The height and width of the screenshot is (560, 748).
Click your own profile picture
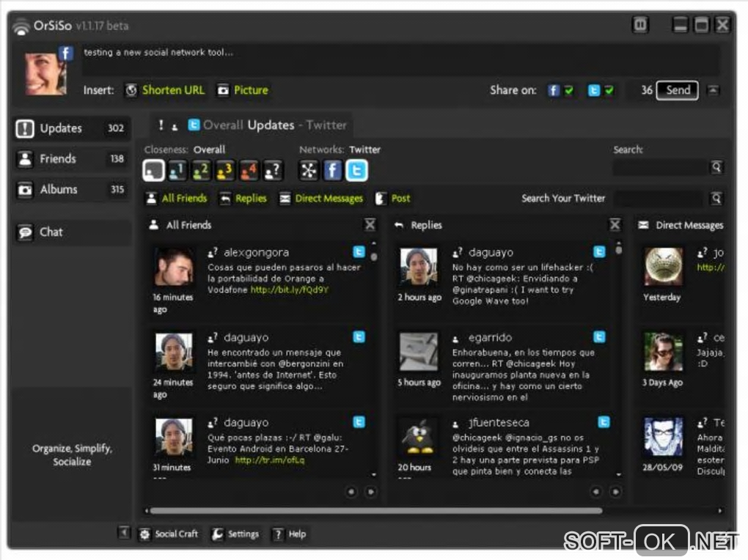point(45,73)
